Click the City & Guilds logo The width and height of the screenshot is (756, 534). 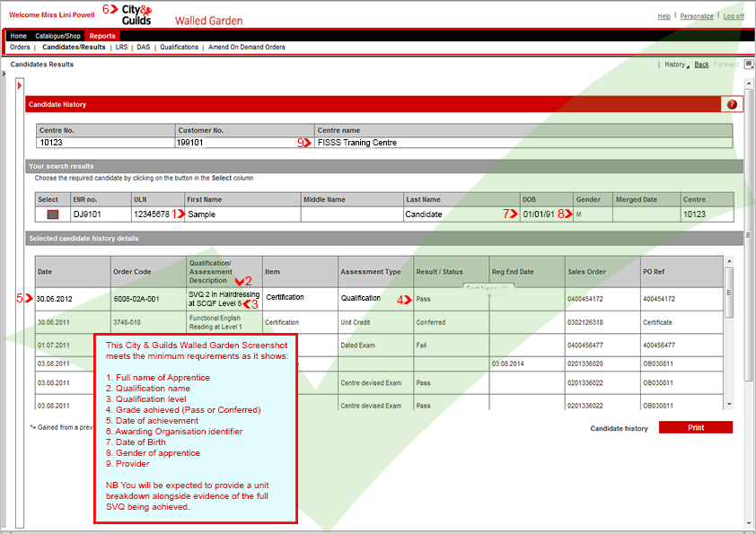(136, 15)
